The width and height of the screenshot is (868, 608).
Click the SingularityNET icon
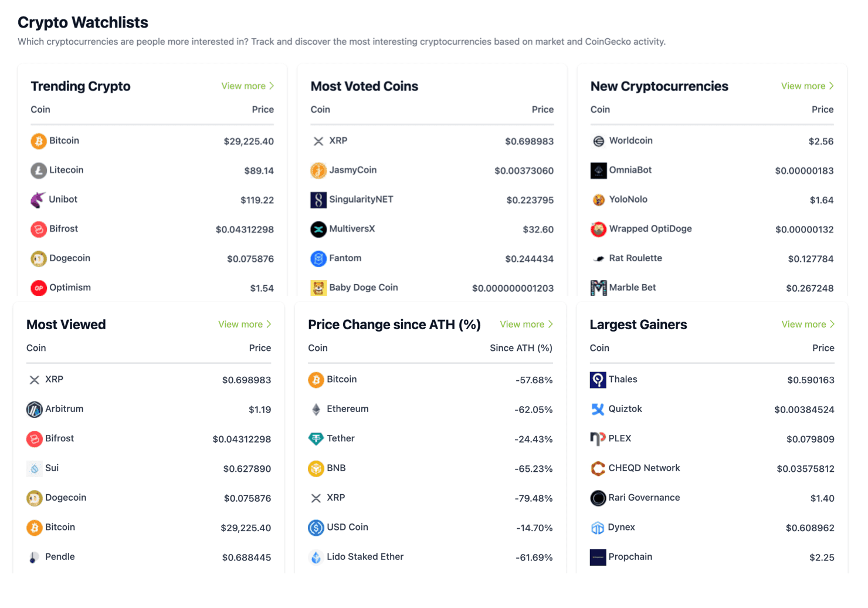(x=318, y=200)
